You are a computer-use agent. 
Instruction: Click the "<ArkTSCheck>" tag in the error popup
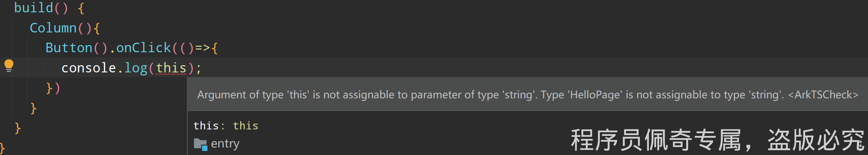823,95
